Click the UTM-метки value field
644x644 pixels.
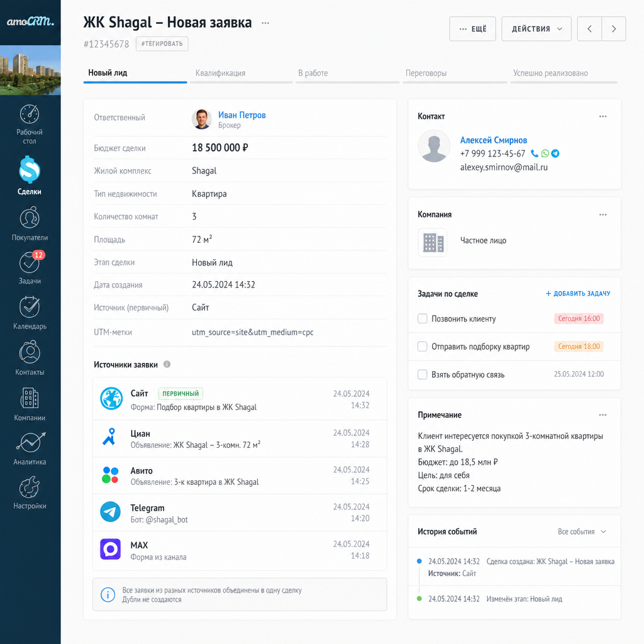pos(253,332)
